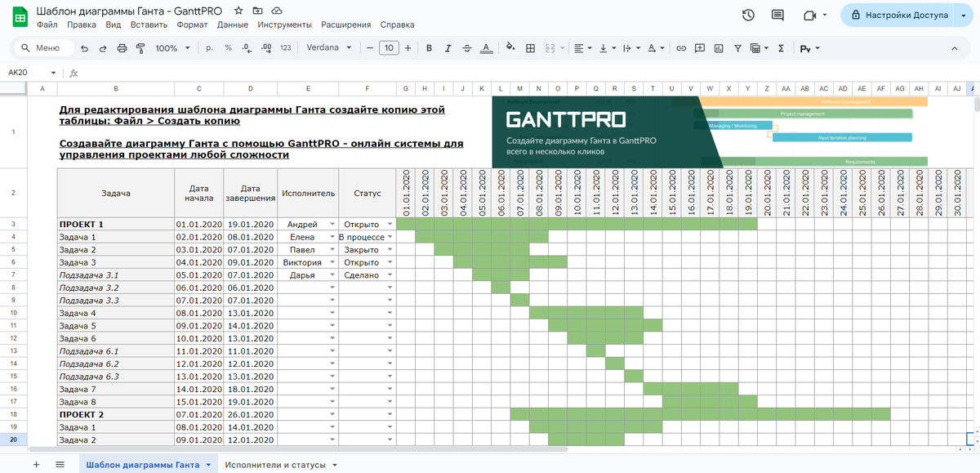Open fill color picker
Viewport: 980px width, 473px height.
coord(511,48)
